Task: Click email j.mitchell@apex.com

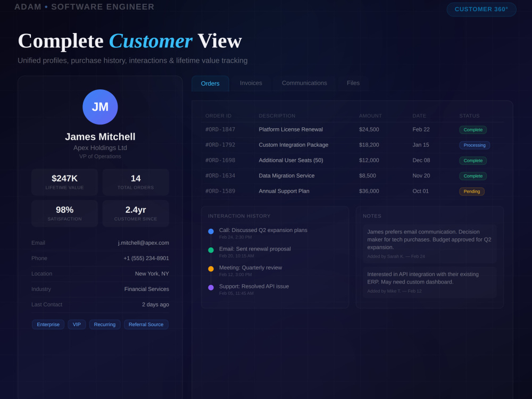Action: coord(144,243)
